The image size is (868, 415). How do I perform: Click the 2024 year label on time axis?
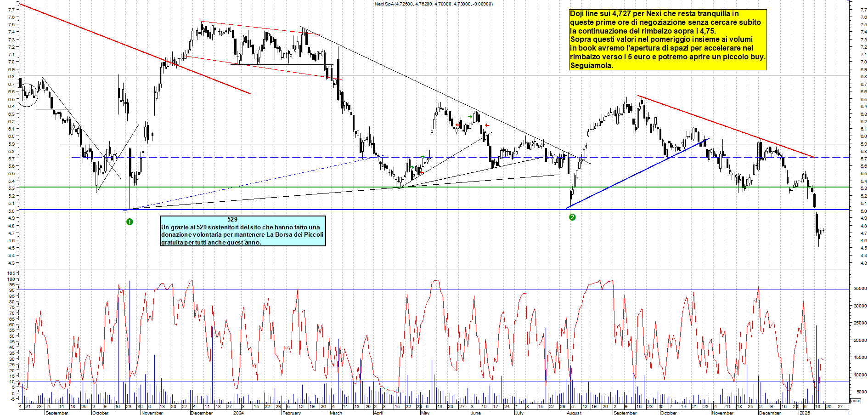coord(238,413)
